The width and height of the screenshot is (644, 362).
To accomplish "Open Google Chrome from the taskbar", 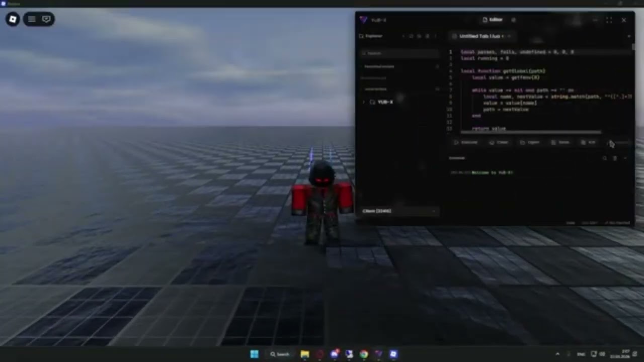I will click(x=364, y=354).
